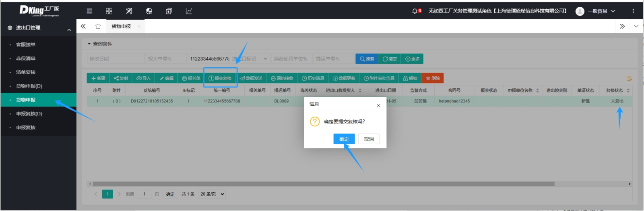
Task: Click table cell D01227210105152435
Action: (152, 101)
